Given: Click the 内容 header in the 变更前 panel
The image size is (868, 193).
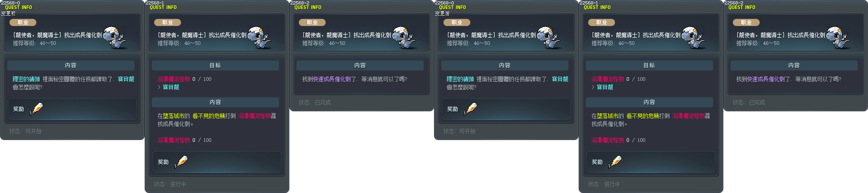Looking at the screenshot, I should click(x=71, y=66).
